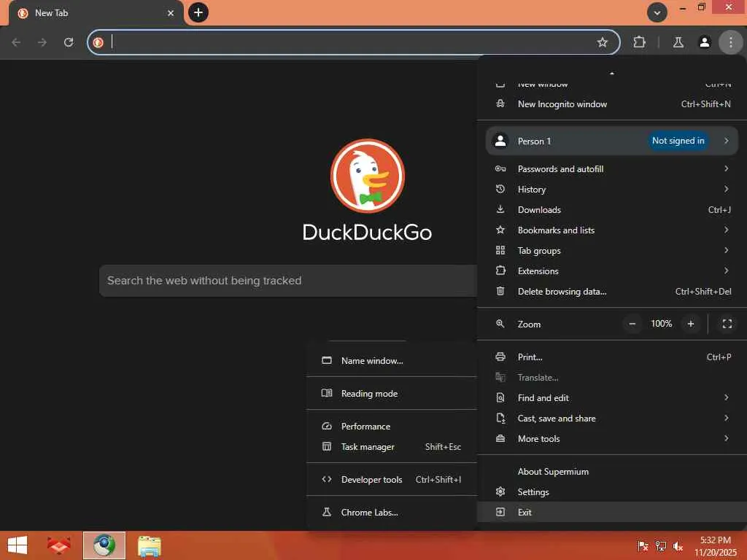Open About Supermium
This screenshot has height=560, width=747.
point(612,472)
